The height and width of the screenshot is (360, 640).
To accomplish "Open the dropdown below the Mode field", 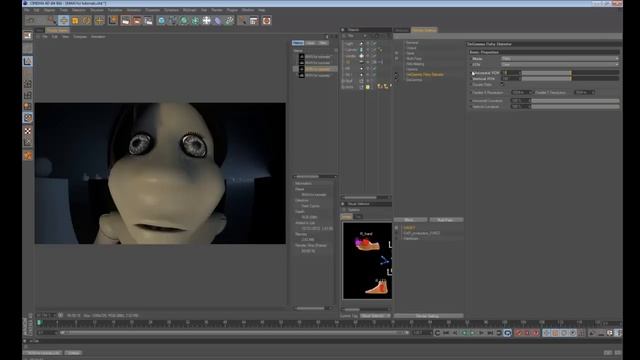I will (x=560, y=64).
